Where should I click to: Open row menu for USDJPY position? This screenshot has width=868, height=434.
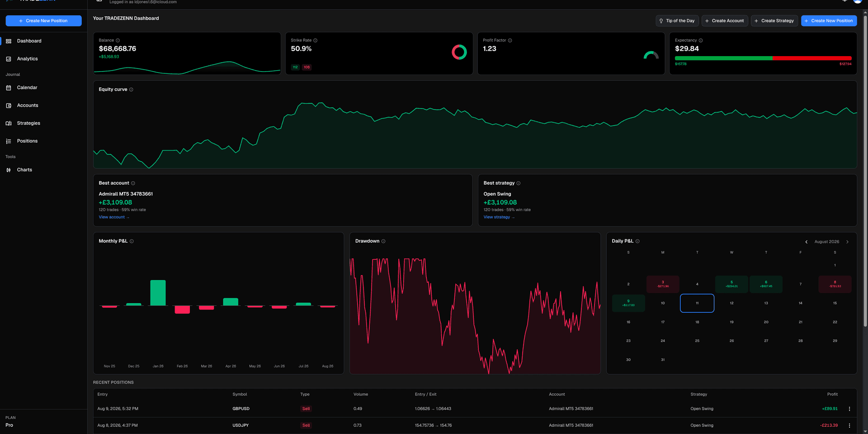tap(849, 426)
